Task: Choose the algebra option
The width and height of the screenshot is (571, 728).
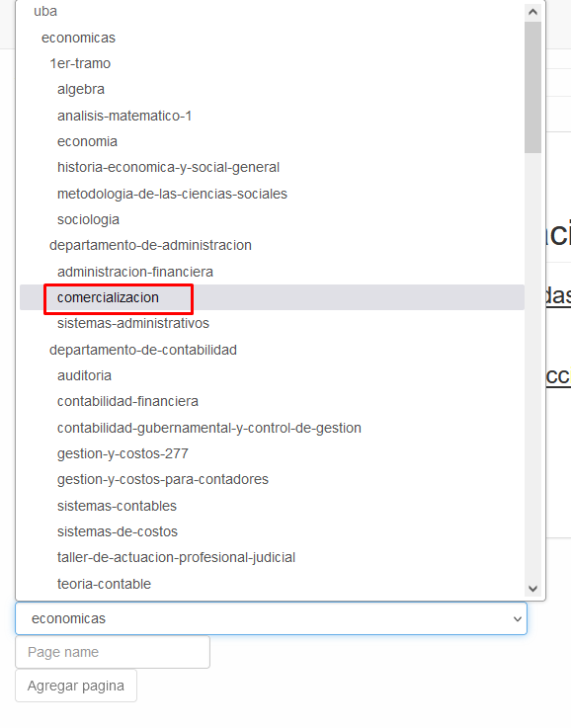Action: coord(272,89)
